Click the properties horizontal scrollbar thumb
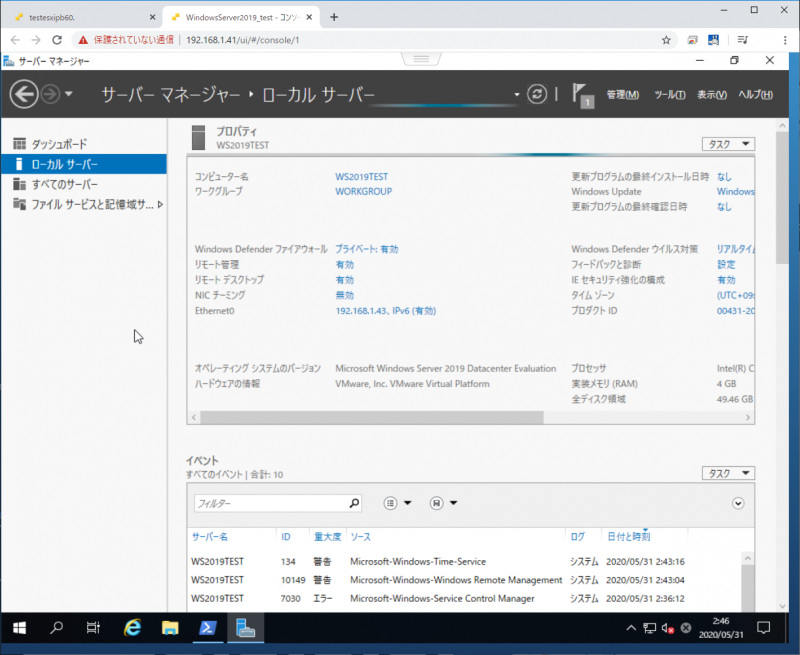 [x=372, y=417]
